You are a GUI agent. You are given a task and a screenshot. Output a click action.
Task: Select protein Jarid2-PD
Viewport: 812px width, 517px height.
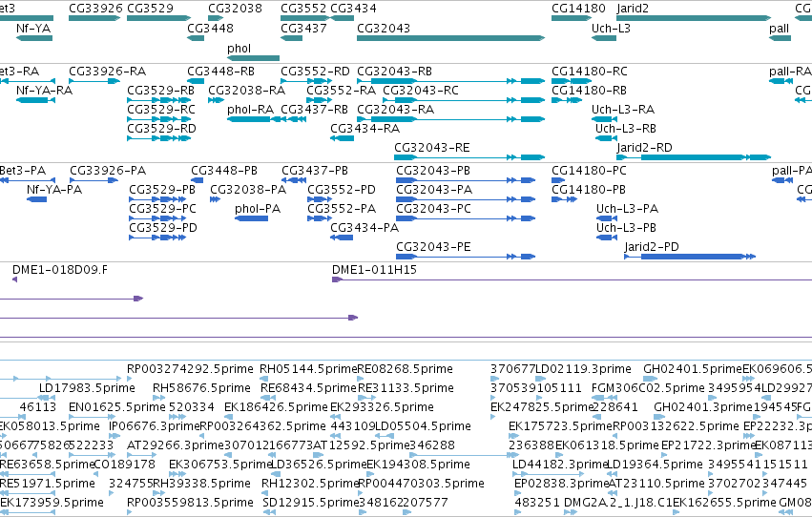click(652, 247)
